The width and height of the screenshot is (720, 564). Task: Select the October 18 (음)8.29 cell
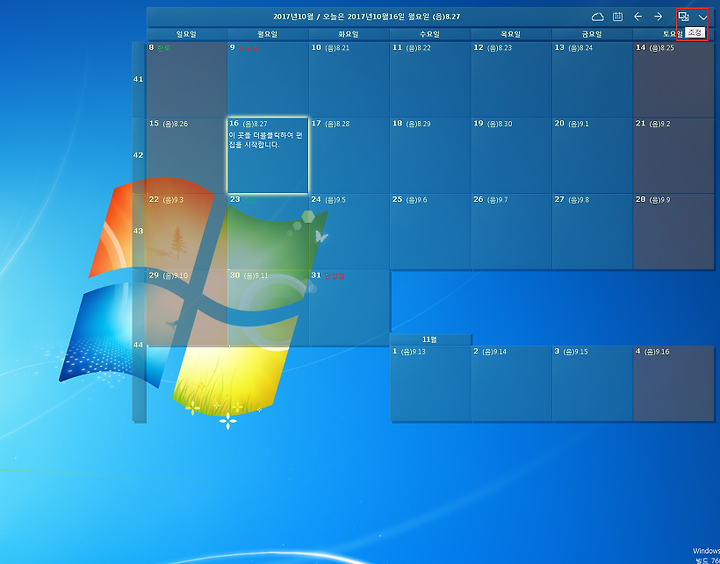430,156
